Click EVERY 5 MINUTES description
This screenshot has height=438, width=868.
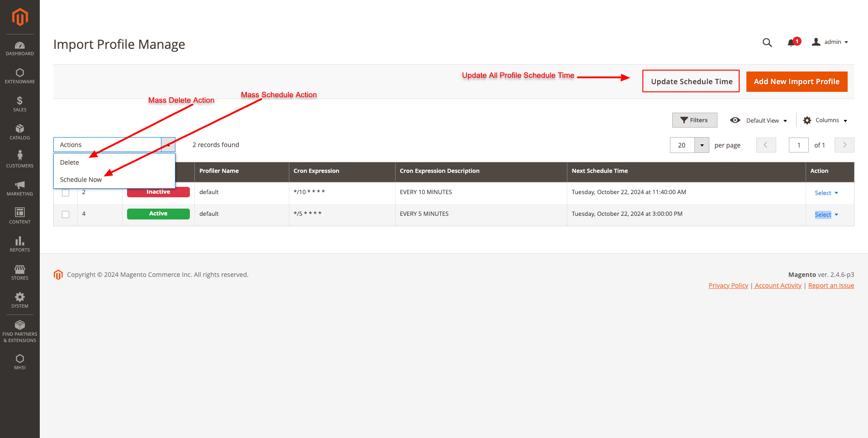424,214
